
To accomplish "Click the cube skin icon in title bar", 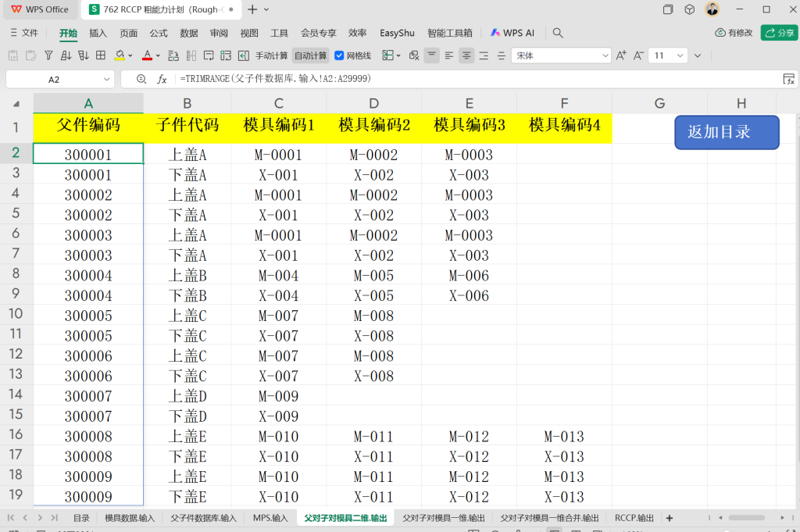I will (x=690, y=9).
